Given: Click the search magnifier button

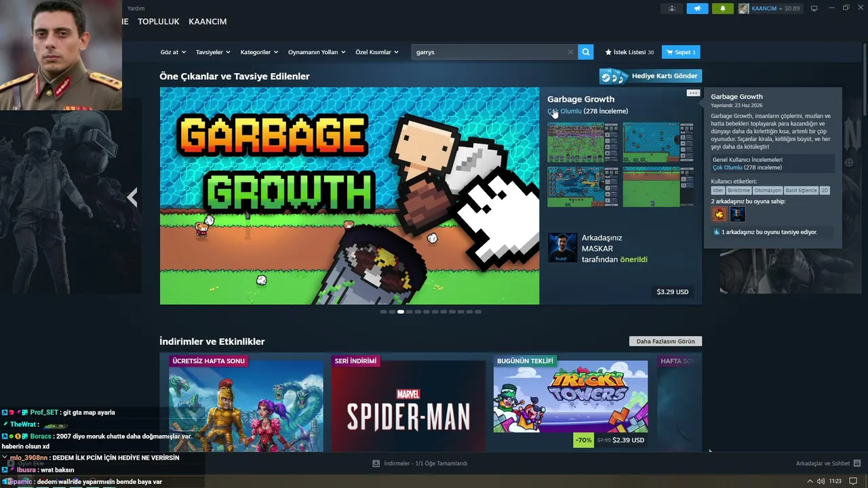Looking at the screenshot, I should point(586,52).
